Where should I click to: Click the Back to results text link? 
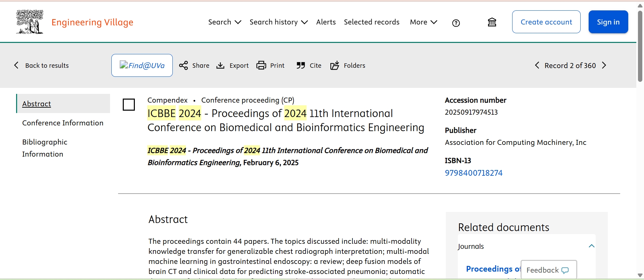point(47,65)
